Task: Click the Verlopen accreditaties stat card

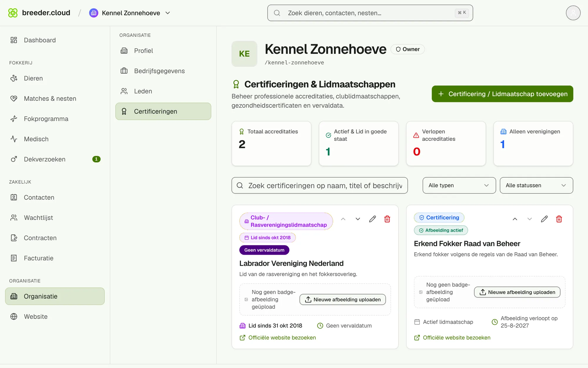Action: pyautogui.click(x=446, y=143)
